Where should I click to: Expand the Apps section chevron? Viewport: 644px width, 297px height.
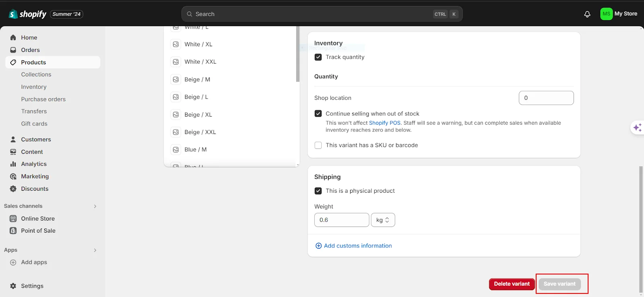(95, 250)
